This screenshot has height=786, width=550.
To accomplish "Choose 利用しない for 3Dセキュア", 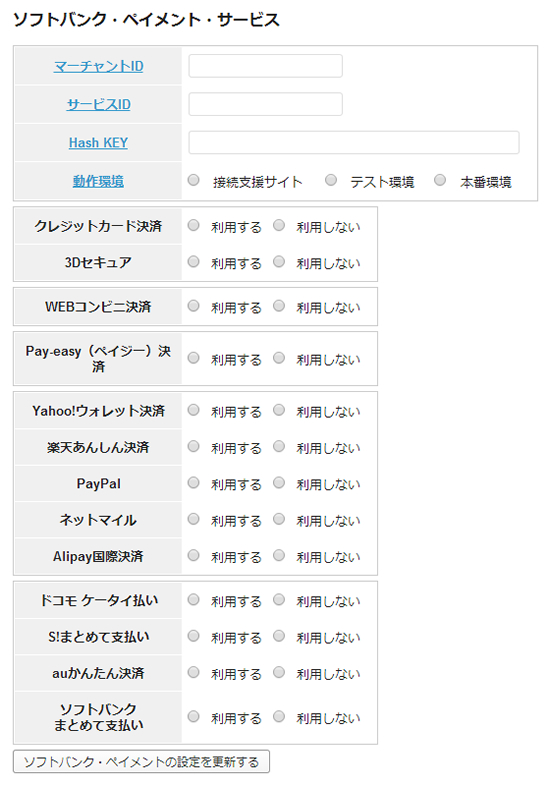I will tap(279, 262).
